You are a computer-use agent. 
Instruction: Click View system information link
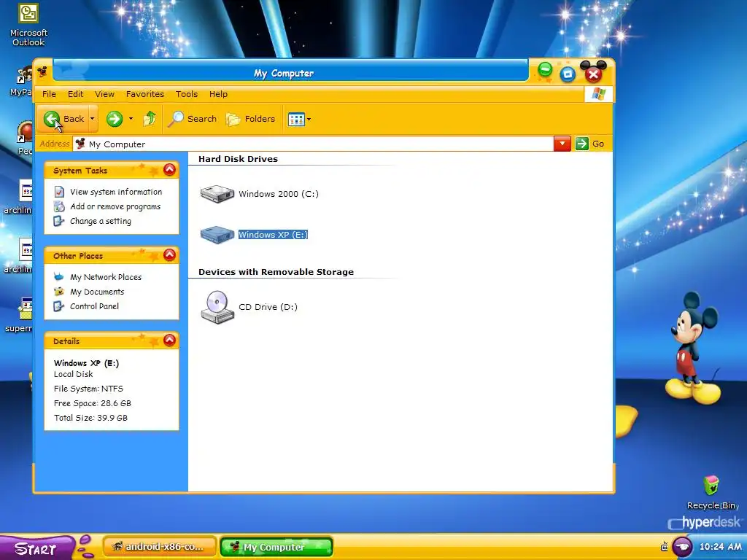tap(116, 192)
